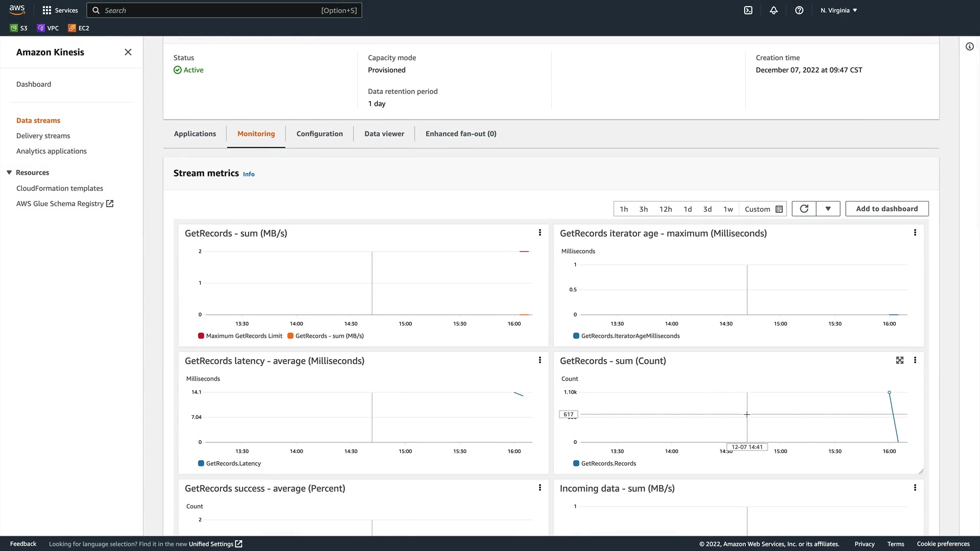Open the help question mark icon
The height and width of the screenshot is (551, 980).
point(799,10)
